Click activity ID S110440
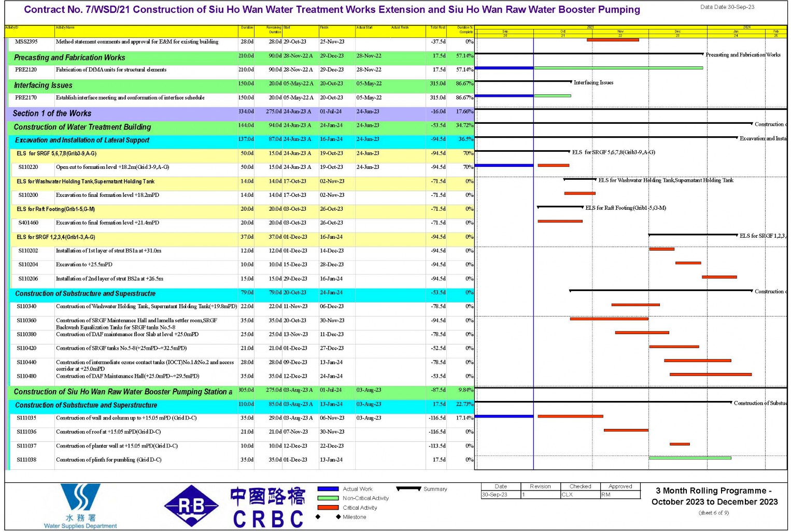Viewport: 791px width, 532px height. coord(26,363)
